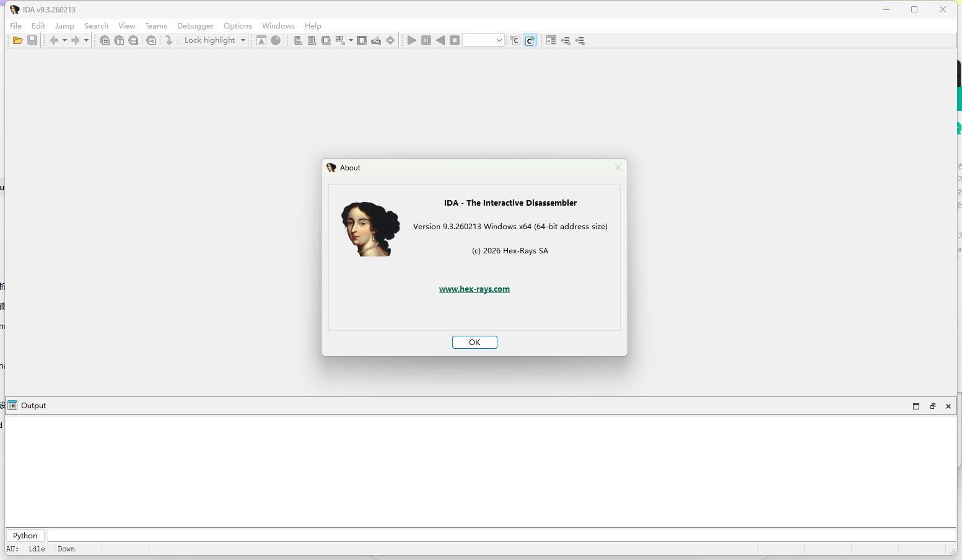Click the first indented lines icon
This screenshot has height=560, width=962.
click(x=566, y=40)
